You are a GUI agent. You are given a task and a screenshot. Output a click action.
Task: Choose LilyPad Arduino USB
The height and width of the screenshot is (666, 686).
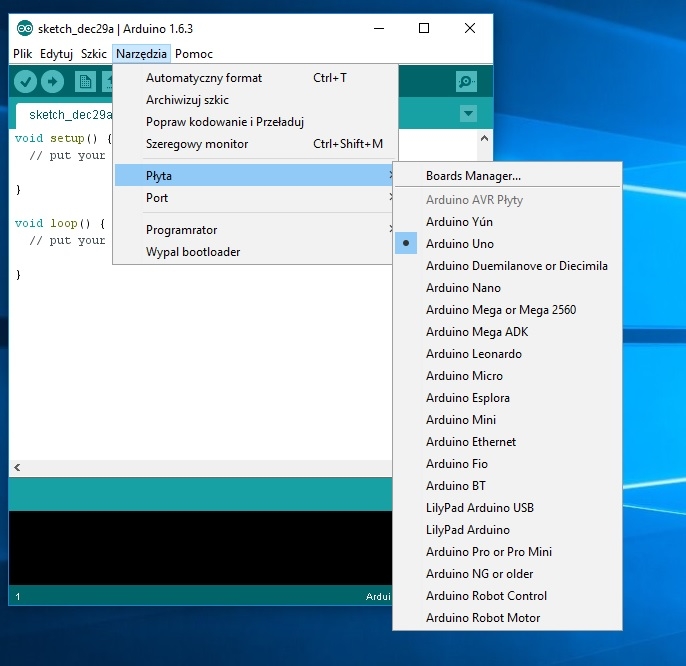click(x=508, y=508)
